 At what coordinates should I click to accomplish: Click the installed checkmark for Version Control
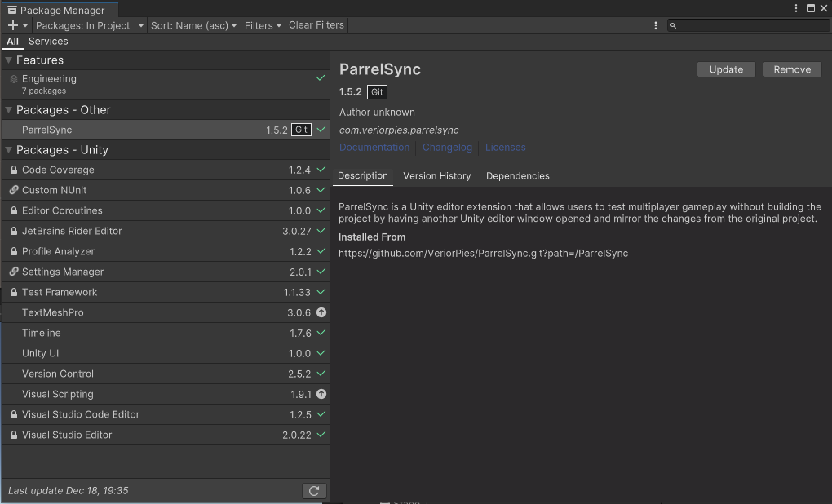coord(321,374)
